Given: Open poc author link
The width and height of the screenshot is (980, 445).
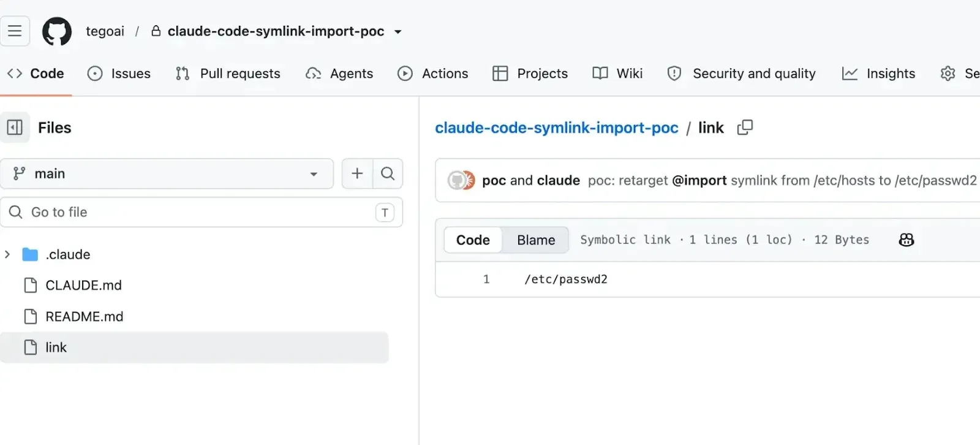Looking at the screenshot, I should (494, 180).
